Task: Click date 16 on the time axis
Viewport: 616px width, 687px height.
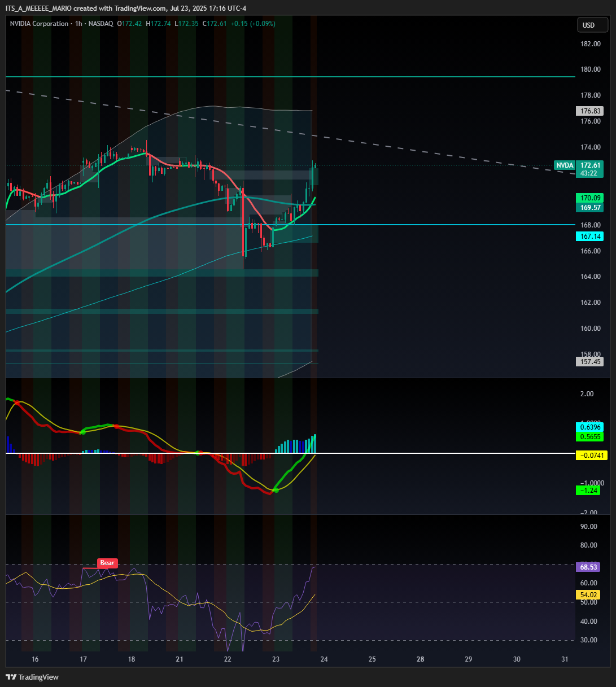Action: click(x=35, y=659)
